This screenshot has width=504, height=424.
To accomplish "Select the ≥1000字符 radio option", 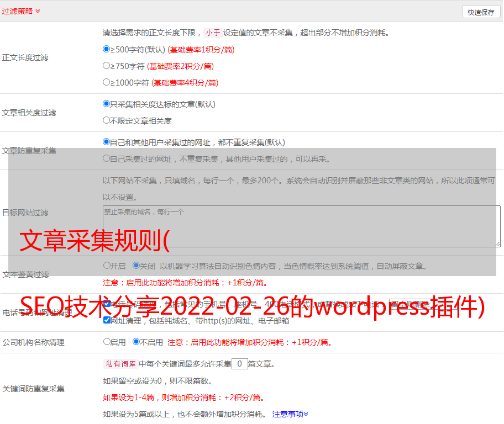I will pos(106,82).
